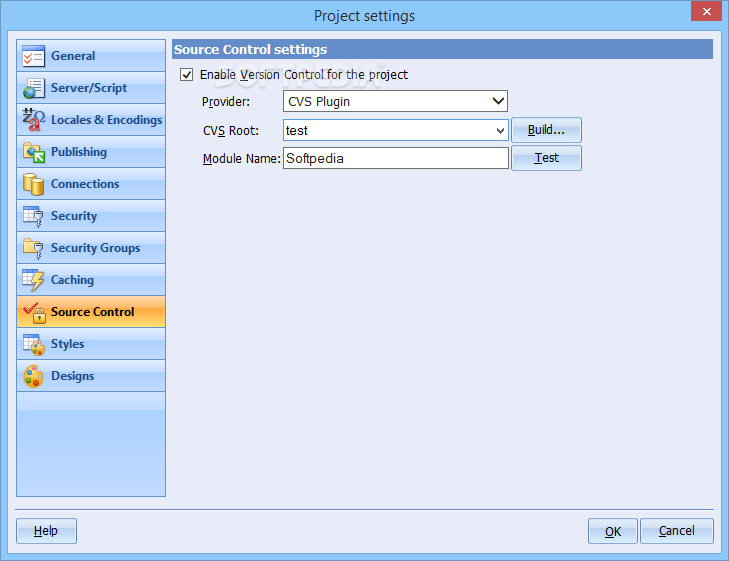This screenshot has height=561, width=729.
Task: Click the Source Control padlock icon
Action: point(33,312)
